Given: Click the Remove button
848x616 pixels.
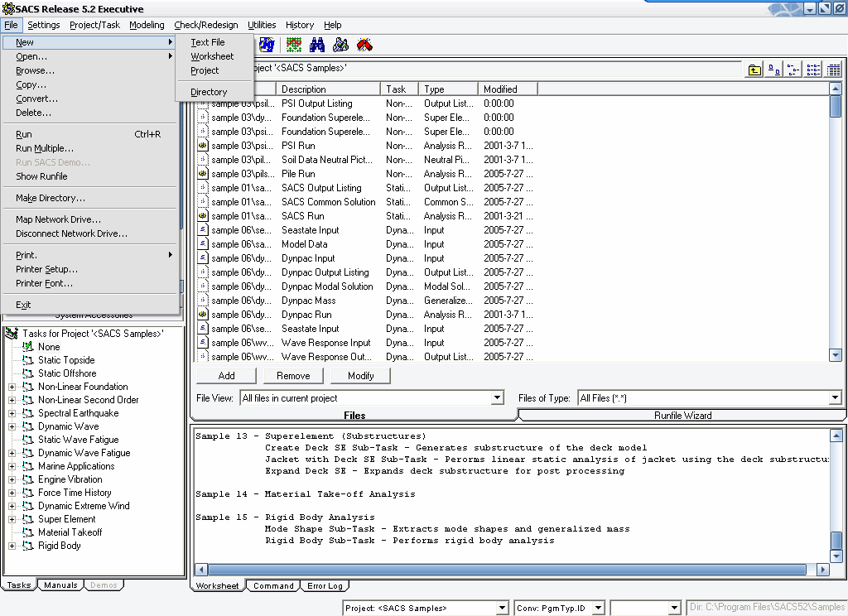Looking at the screenshot, I should pyautogui.click(x=293, y=376).
